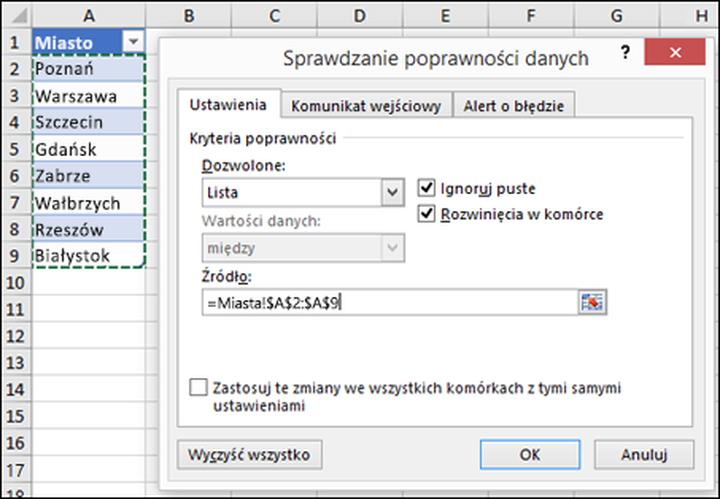Select cell containing Gdańsk
The height and width of the screenshot is (499, 720).
[x=89, y=149]
